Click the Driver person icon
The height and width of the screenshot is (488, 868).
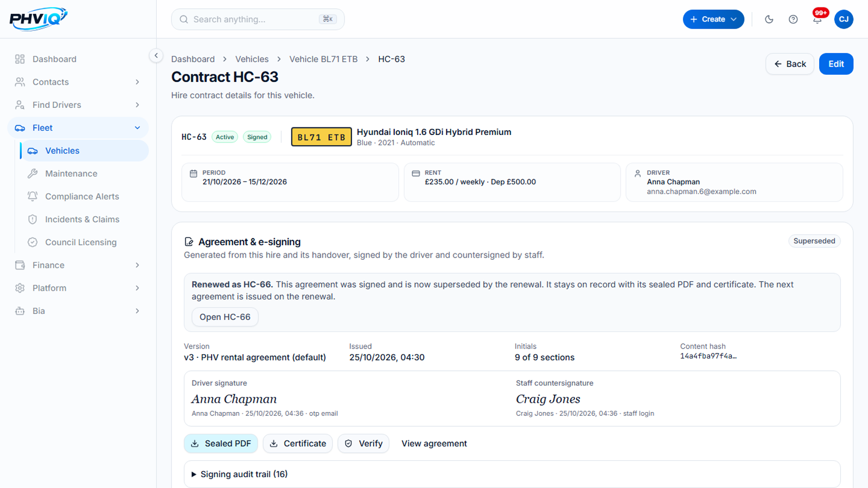[637, 174]
